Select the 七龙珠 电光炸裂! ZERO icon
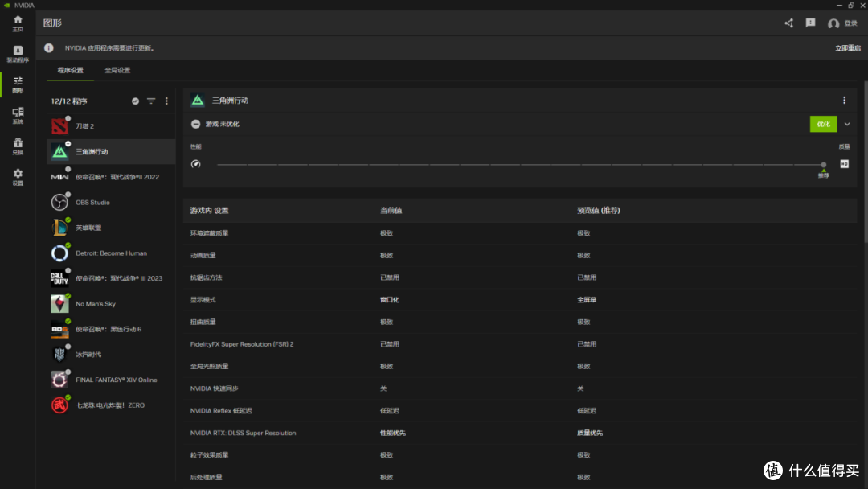 point(59,405)
